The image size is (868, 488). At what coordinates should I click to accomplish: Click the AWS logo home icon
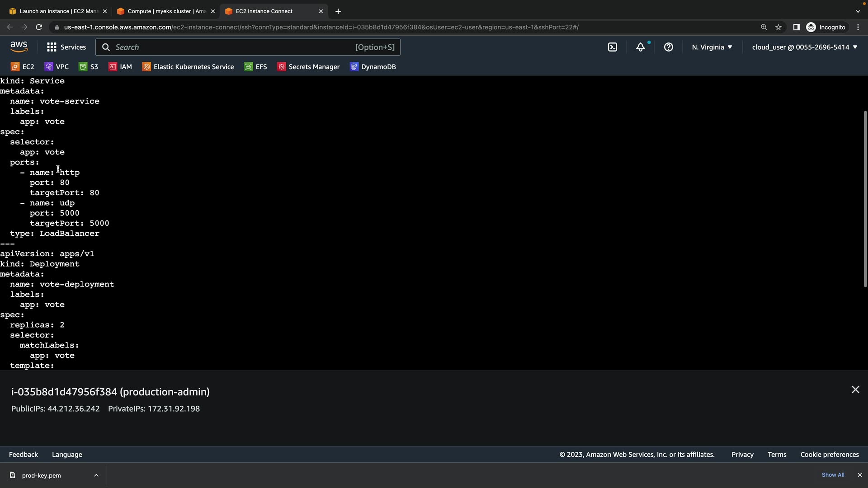[x=19, y=47]
